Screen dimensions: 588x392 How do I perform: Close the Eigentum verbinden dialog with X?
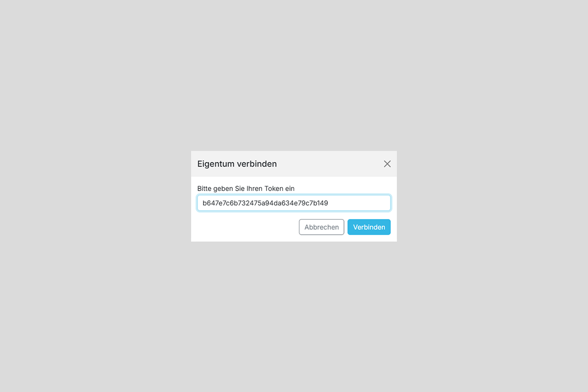click(387, 164)
